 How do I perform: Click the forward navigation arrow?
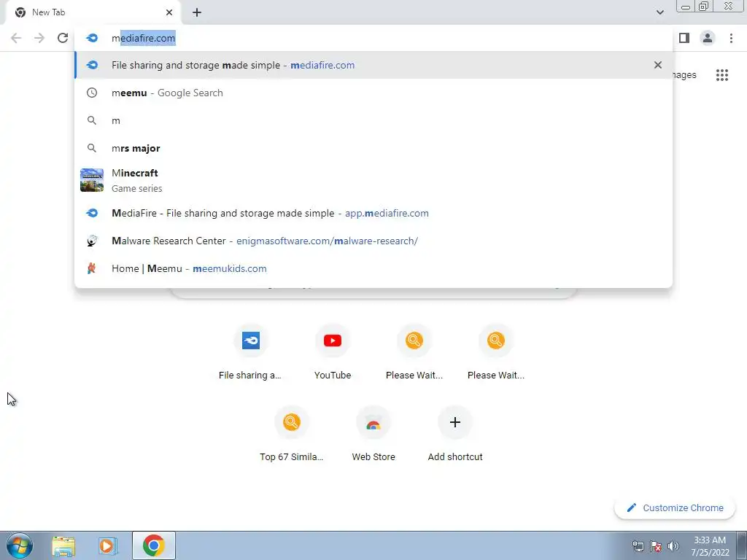pos(39,38)
